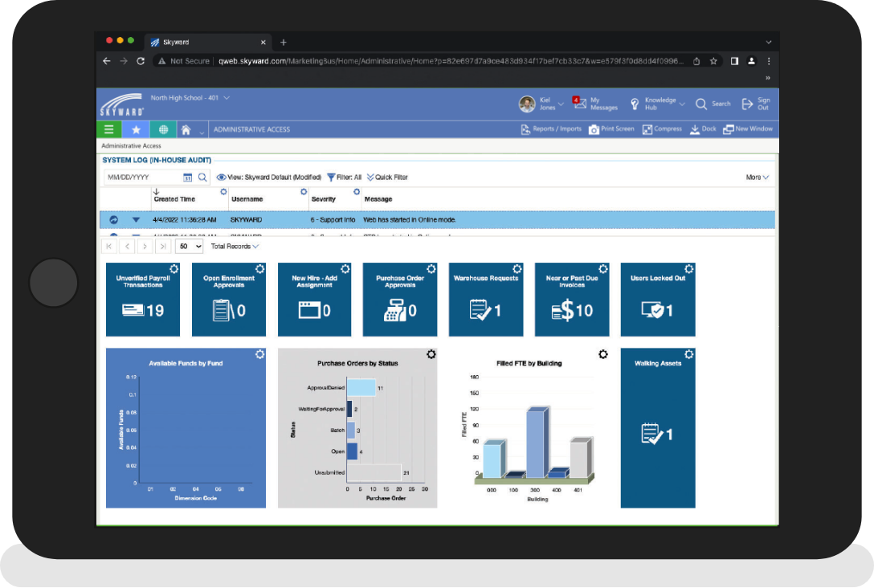Open Severity column gear settings
This screenshot has height=588, width=874.
[357, 192]
